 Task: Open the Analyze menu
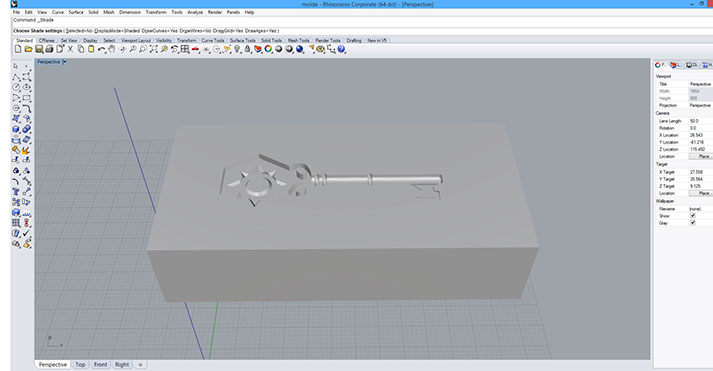(195, 12)
